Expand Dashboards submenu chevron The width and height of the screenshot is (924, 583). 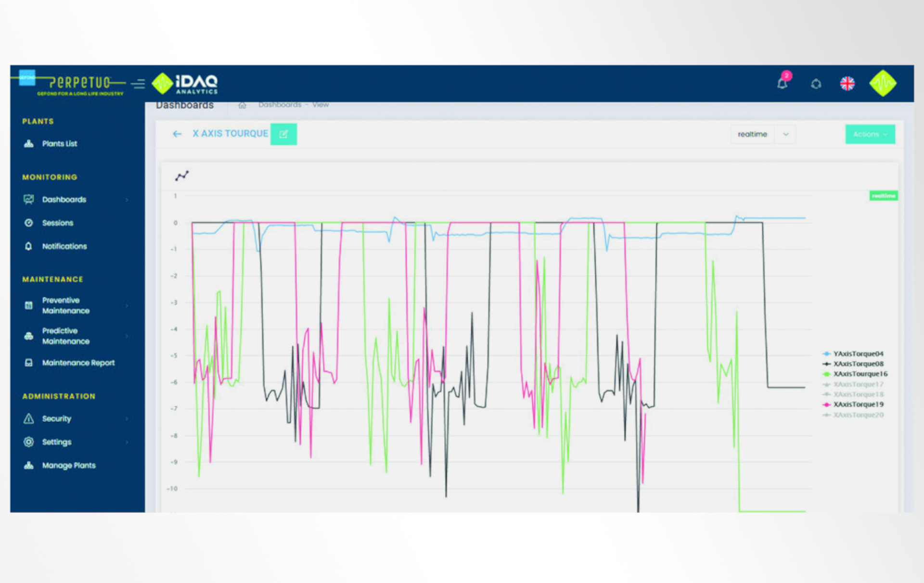point(127,200)
